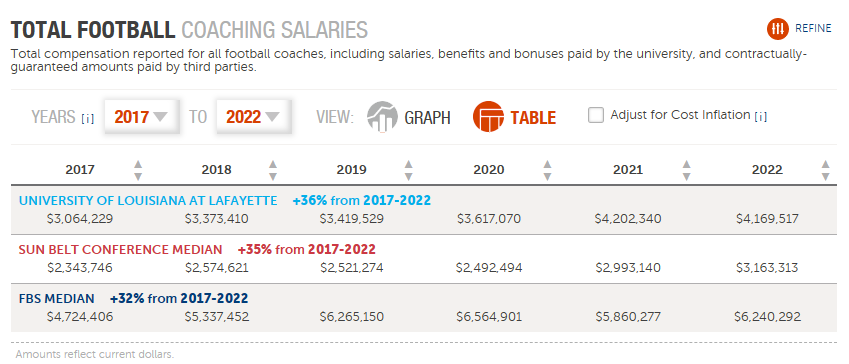Viewport: 849px width, 364px height.
Task: Select the FBS Median row title
Action: coord(56,298)
